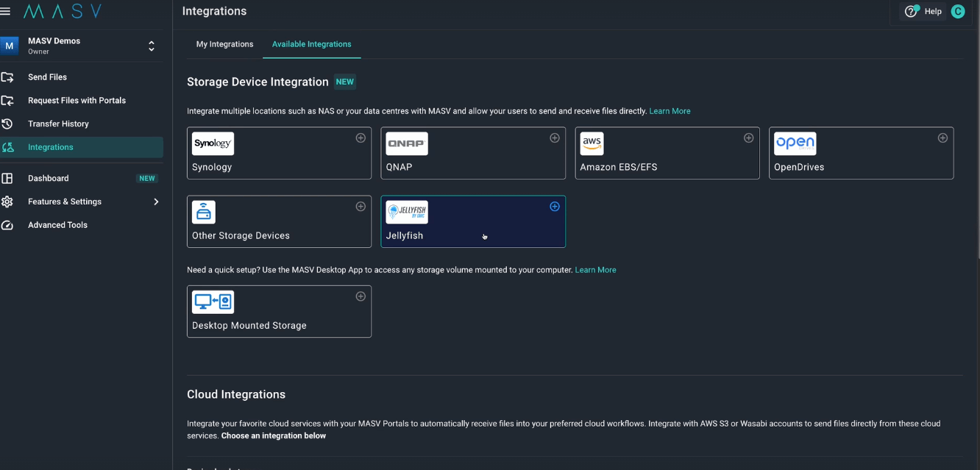The image size is (980, 470).
Task: Add the OpenDrives integration plus icon
Action: (x=942, y=138)
